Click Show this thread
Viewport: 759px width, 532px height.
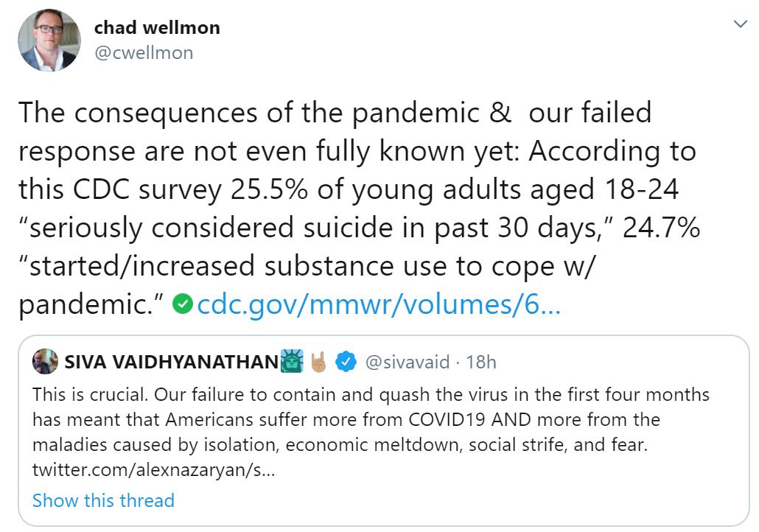point(103,500)
